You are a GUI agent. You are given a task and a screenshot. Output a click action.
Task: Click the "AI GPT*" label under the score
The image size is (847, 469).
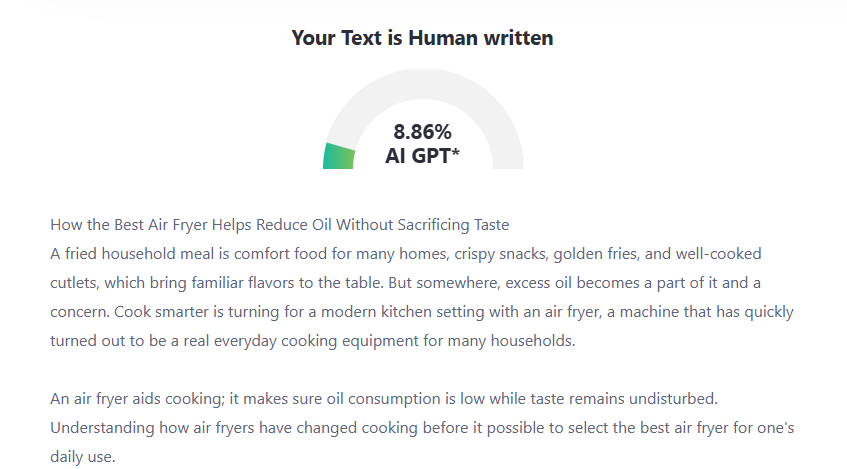(x=422, y=155)
